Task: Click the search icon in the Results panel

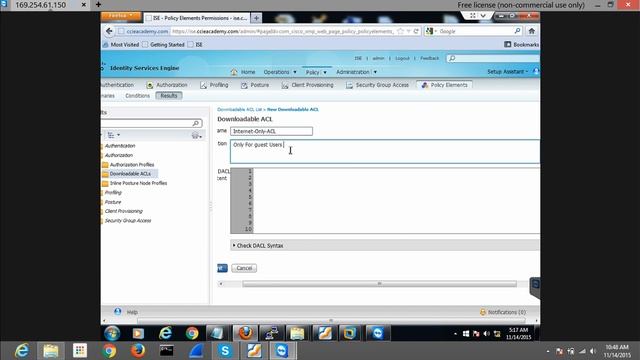Action: 196,123
